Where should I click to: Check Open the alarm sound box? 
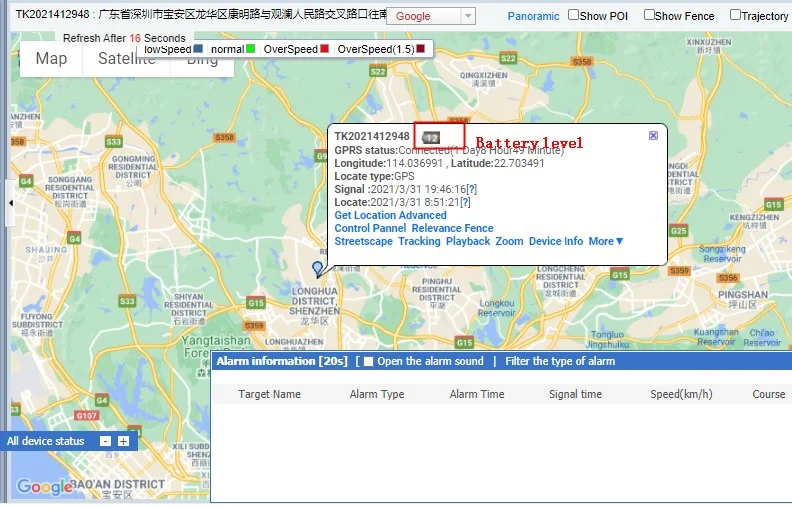369,362
